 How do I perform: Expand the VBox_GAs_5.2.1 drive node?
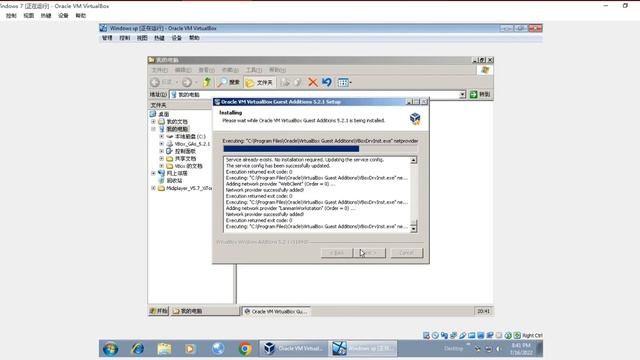coord(162,144)
